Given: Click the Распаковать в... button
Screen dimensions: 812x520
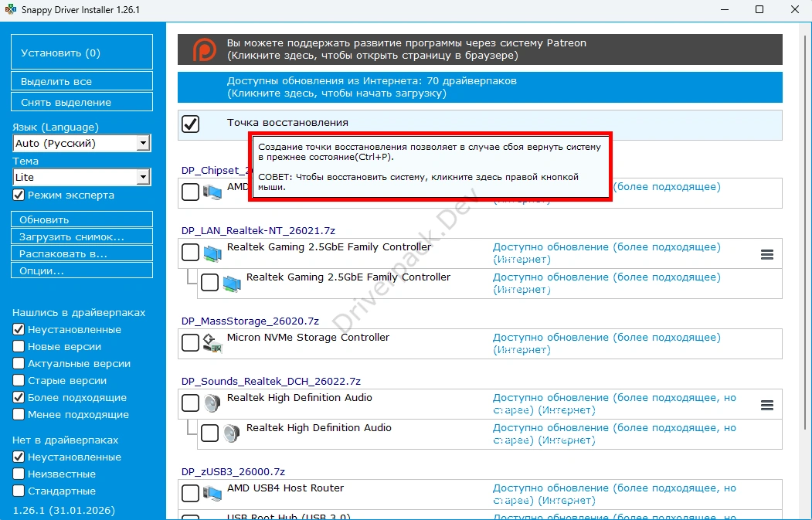Looking at the screenshot, I should [82, 253].
